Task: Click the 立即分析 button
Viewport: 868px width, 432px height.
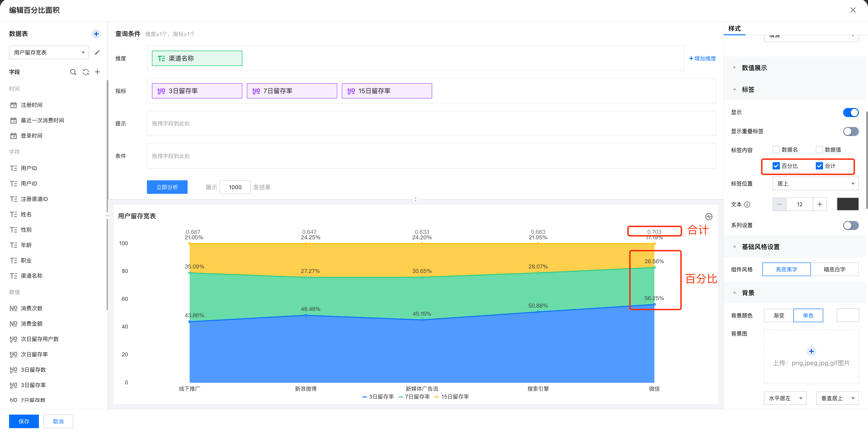Action: pyautogui.click(x=167, y=187)
